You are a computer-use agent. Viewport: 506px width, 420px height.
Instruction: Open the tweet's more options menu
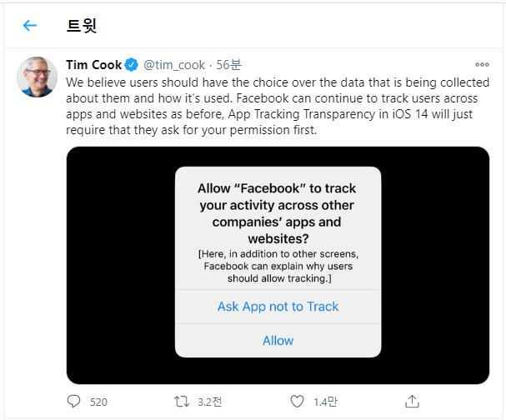[482, 65]
